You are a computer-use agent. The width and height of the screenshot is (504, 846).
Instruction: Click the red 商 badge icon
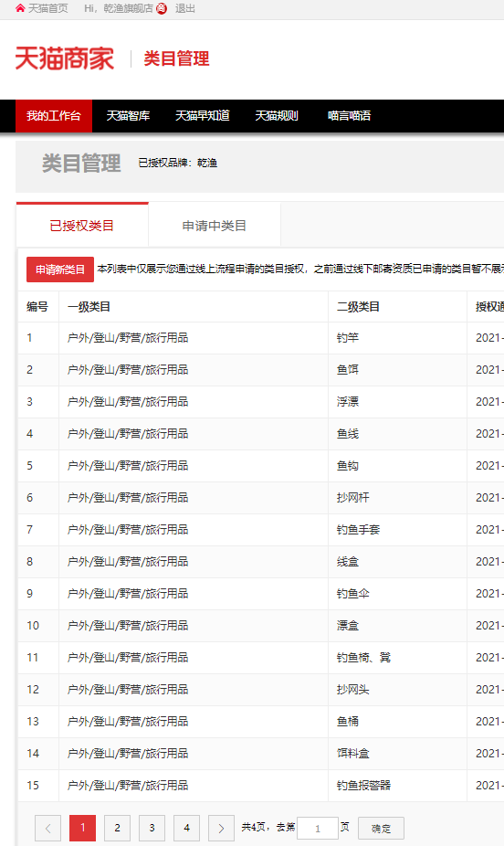(162, 8)
